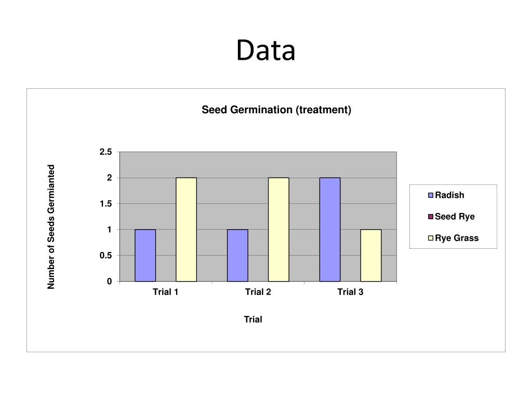Click the Trial 2 Rye Grass bar
Image resolution: width=532 pixels, height=399 pixels.
coord(278,230)
